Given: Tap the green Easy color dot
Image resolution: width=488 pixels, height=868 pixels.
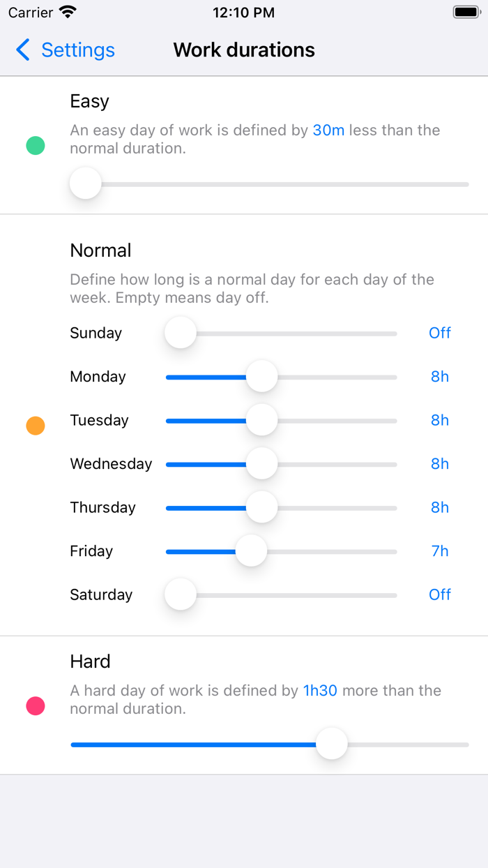Looking at the screenshot, I should tap(36, 146).
